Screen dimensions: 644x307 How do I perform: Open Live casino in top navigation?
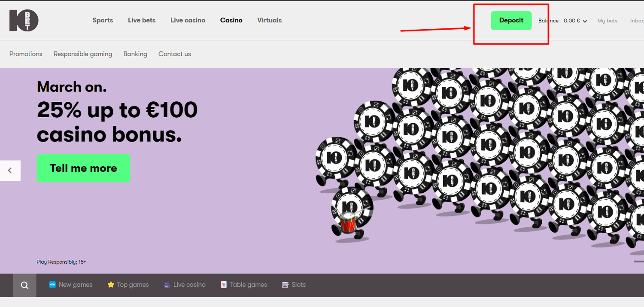point(188,20)
